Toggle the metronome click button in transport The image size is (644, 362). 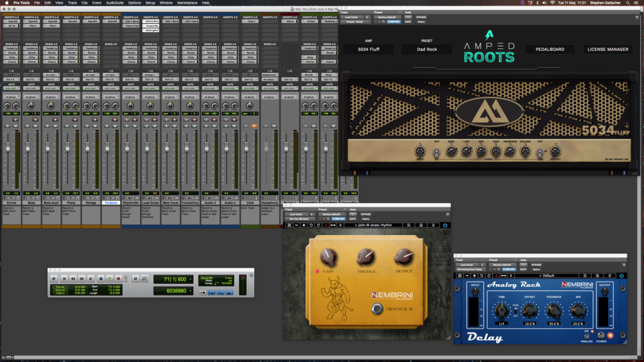211,292
